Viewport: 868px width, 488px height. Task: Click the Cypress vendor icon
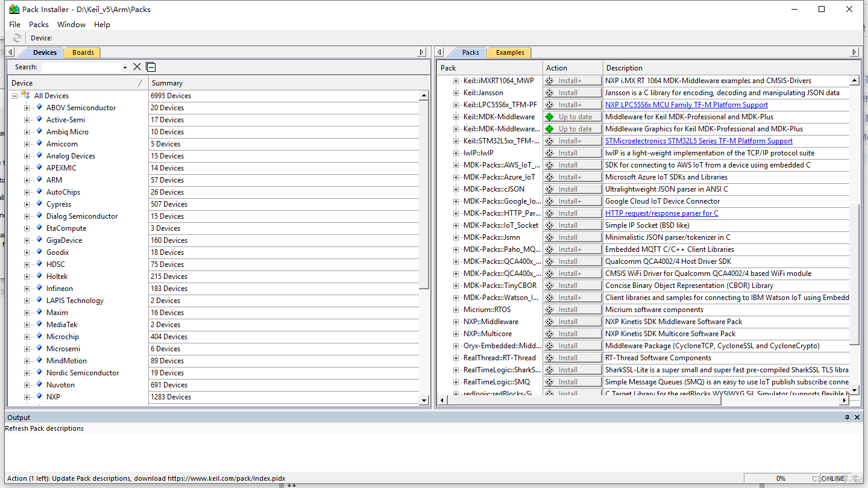[40, 204]
